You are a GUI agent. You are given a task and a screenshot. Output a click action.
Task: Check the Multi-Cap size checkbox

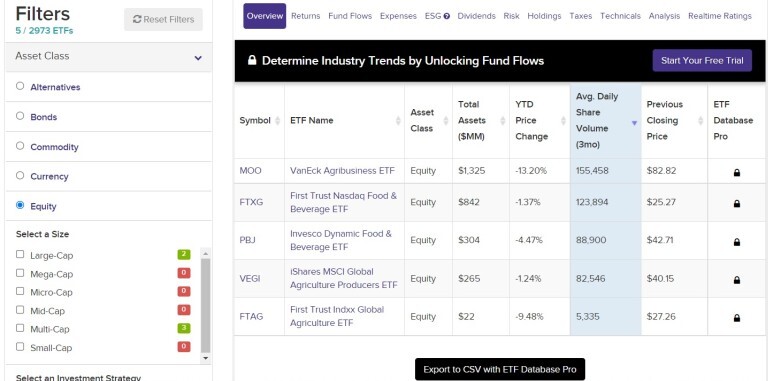(20, 328)
